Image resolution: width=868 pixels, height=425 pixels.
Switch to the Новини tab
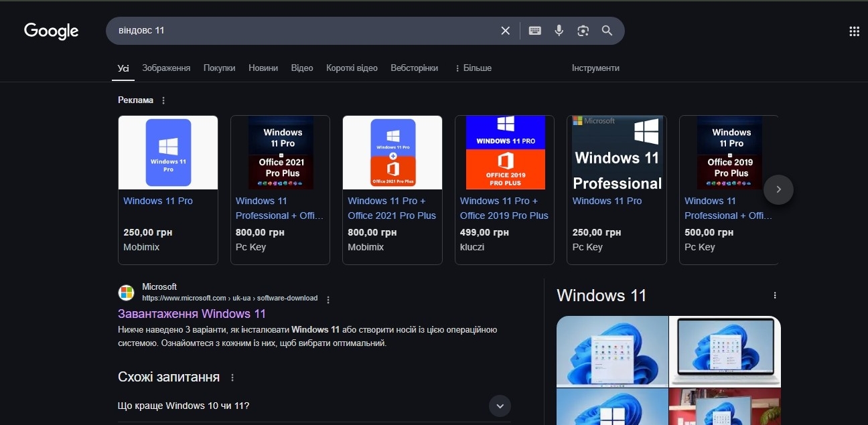click(x=263, y=68)
